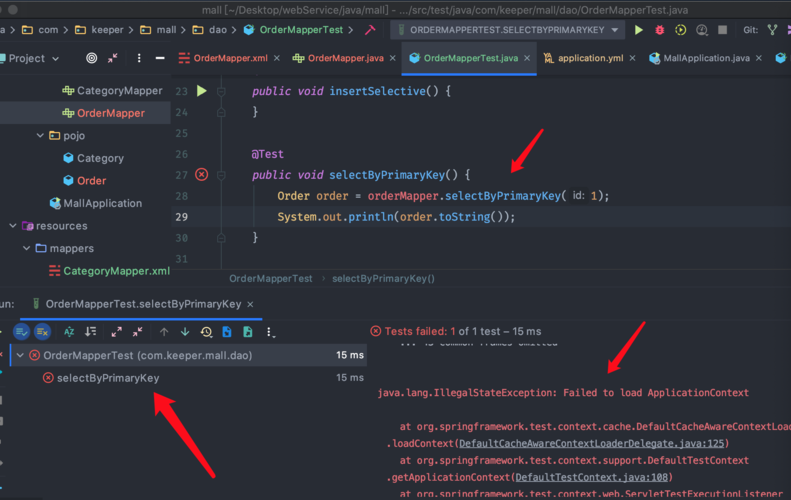Fold selectByPrimaryKey method at line 27

221,175
